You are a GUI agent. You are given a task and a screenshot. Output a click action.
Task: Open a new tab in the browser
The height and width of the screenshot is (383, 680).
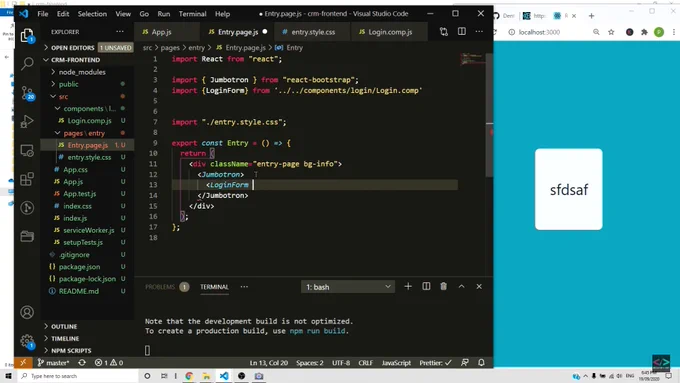tap(591, 16)
